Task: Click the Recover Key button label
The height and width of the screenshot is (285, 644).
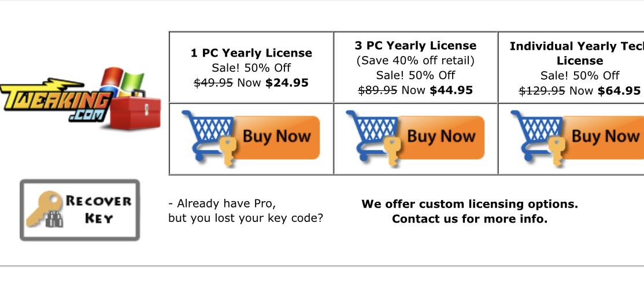Action: coord(98,209)
